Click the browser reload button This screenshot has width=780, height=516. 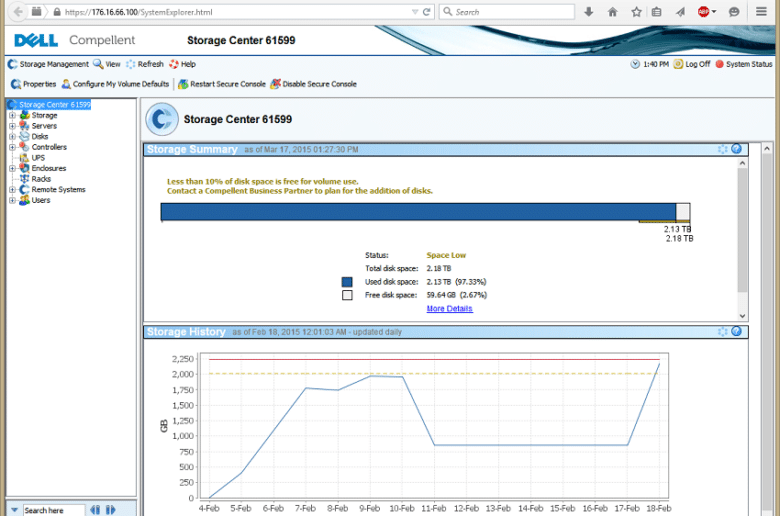pos(426,12)
